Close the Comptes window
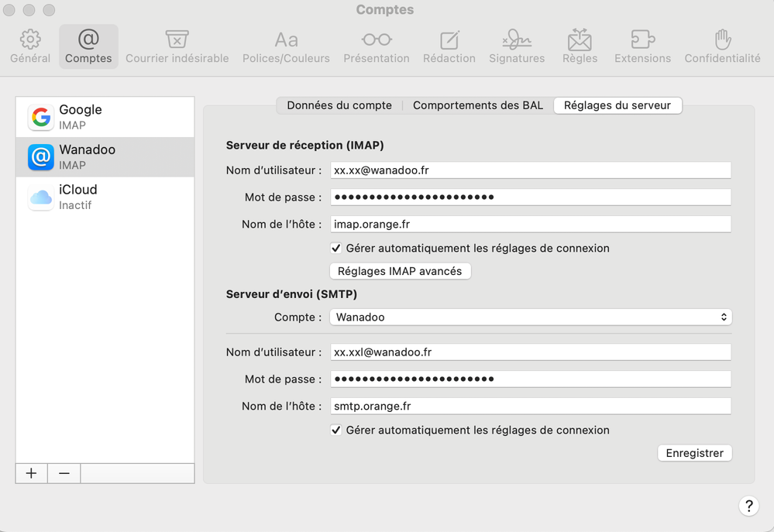774x532 pixels. pyautogui.click(x=9, y=10)
